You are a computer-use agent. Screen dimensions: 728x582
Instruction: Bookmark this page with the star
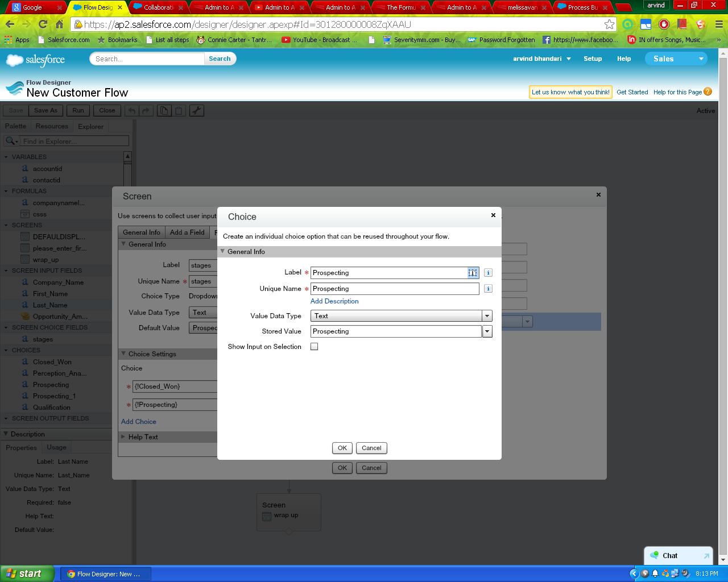pos(609,24)
